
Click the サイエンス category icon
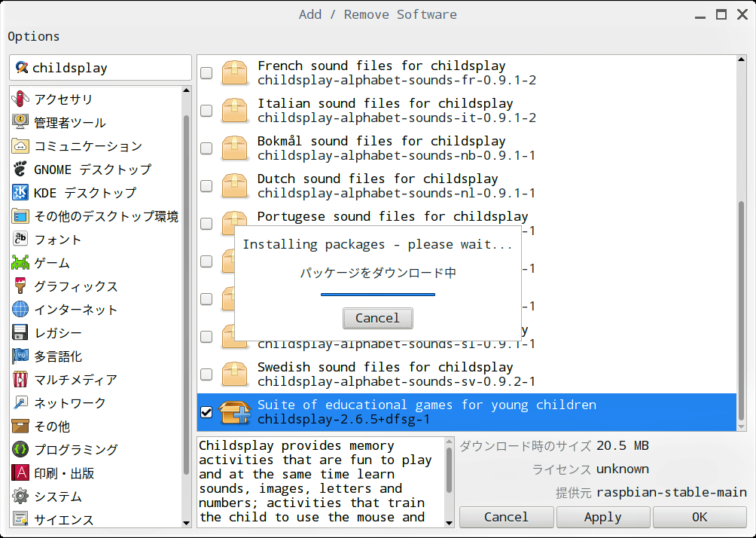(x=20, y=519)
